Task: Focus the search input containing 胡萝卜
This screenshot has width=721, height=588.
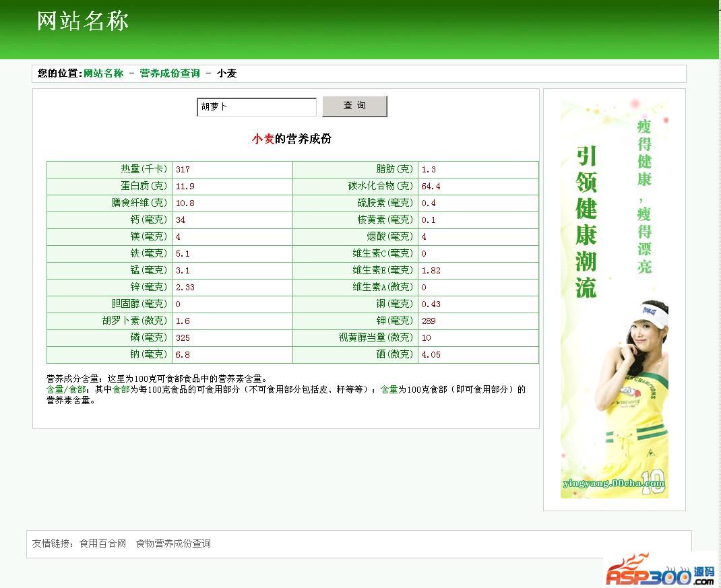Action: (x=257, y=106)
